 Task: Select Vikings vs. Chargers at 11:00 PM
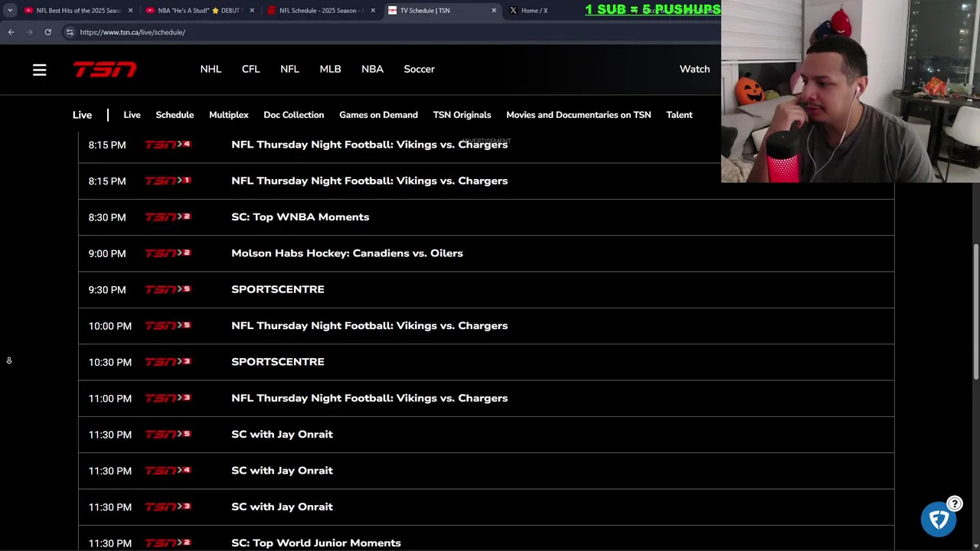pyautogui.click(x=369, y=398)
